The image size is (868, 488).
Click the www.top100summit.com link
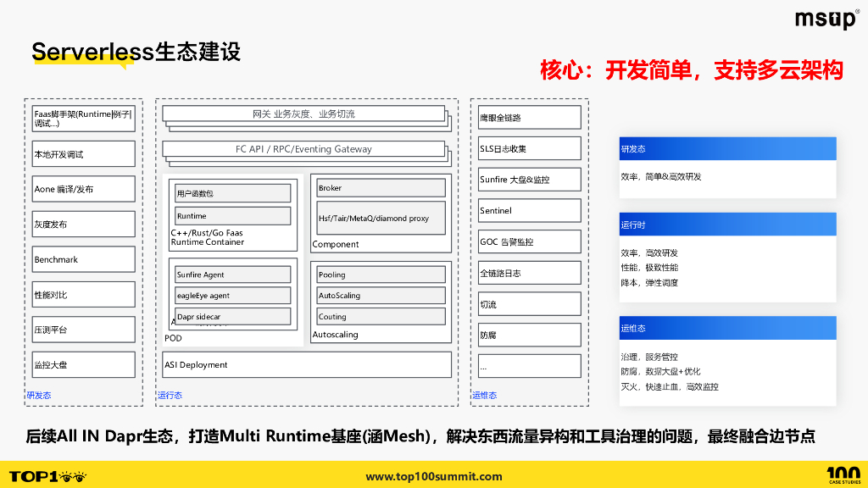(x=433, y=475)
